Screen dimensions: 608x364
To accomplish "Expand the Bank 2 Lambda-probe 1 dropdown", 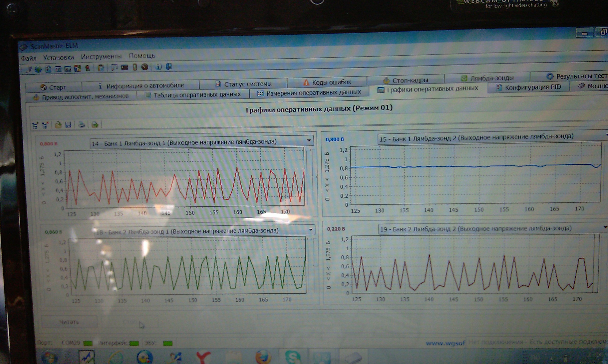I will (311, 230).
